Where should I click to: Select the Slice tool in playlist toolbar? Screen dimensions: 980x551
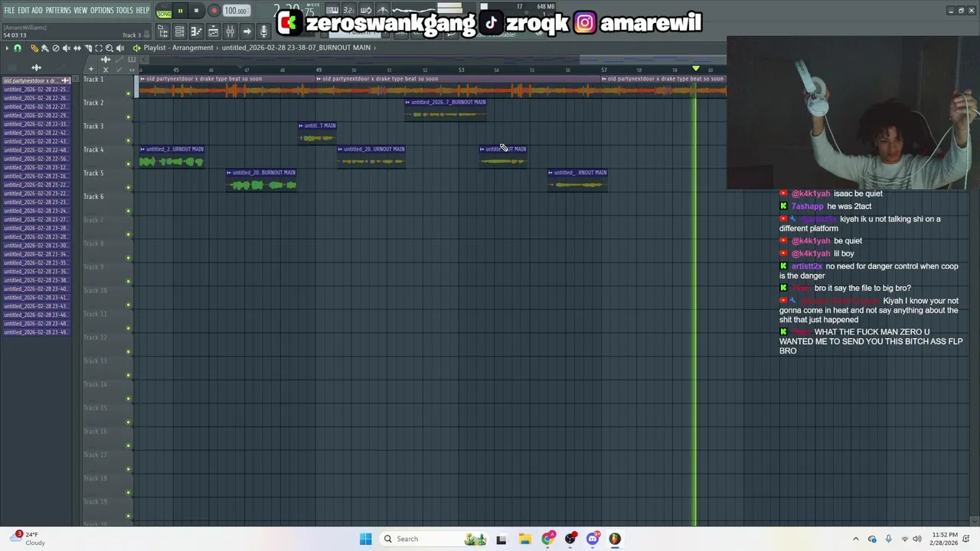coord(88,48)
